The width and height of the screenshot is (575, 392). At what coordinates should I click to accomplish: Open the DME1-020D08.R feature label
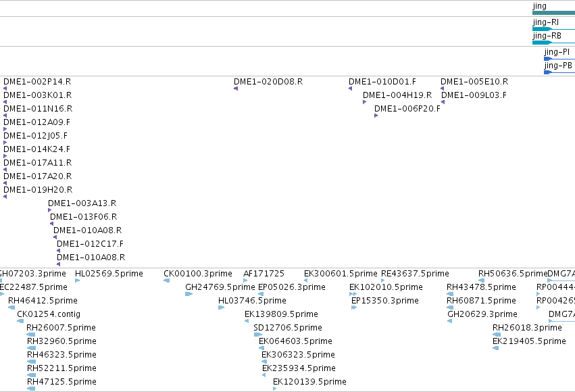(x=268, y=82)
